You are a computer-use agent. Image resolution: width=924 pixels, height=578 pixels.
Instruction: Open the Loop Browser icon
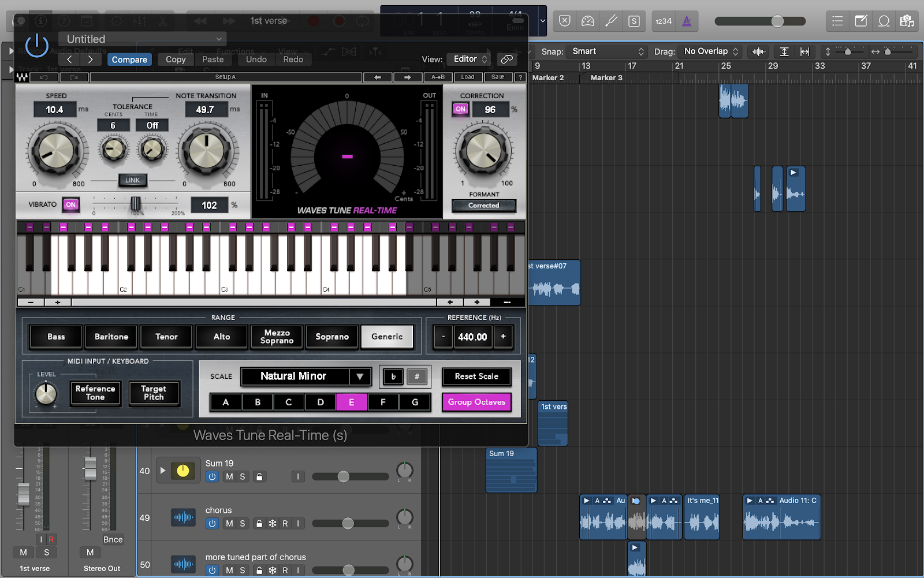(884, 21)
